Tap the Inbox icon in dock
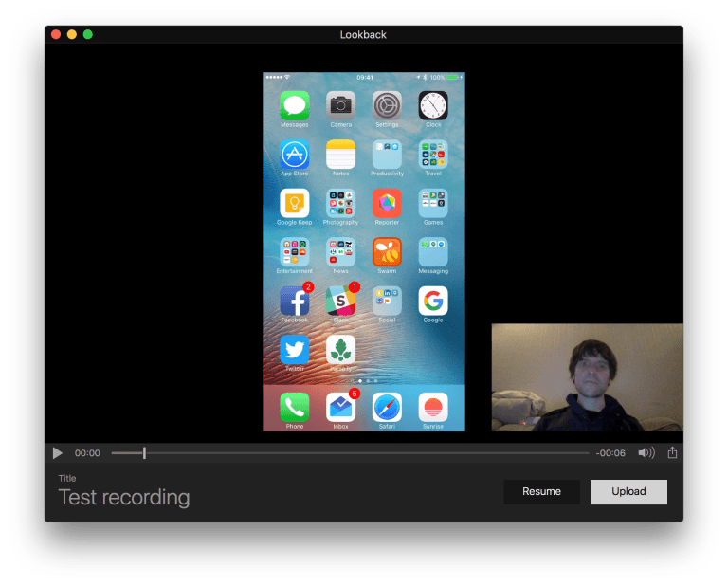This screenshot has width=728, height=586. (x=341, y=407)
